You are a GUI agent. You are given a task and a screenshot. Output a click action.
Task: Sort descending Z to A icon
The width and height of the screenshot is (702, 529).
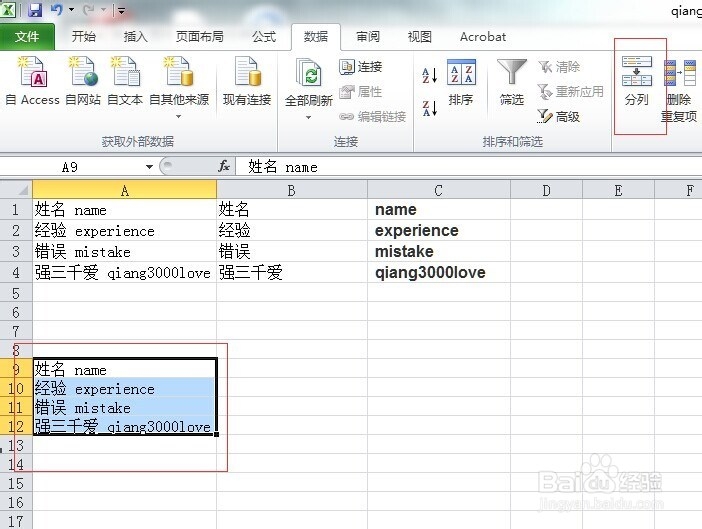click(429, 108)
